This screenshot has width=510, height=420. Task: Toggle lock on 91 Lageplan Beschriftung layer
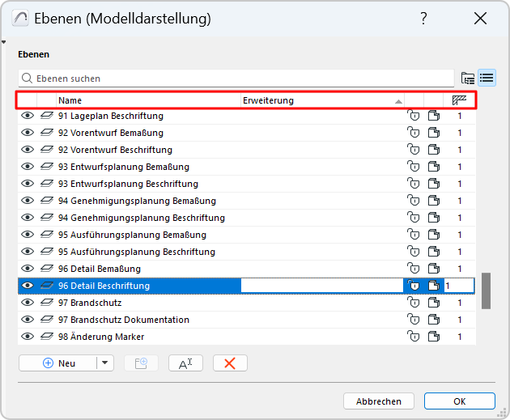[414, 117]
